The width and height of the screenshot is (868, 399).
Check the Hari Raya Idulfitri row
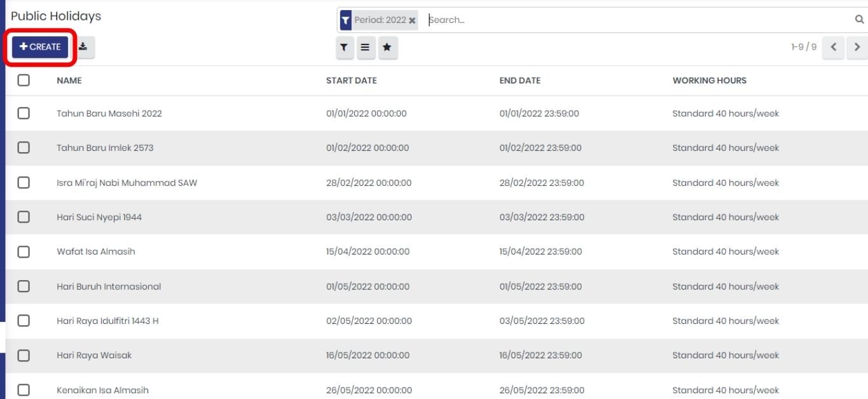point(24,321)
